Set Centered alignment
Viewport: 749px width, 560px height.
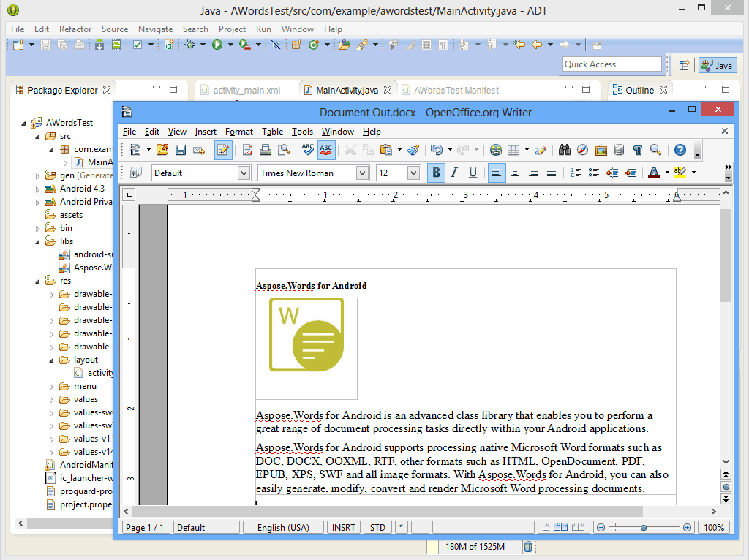point(515,173)
